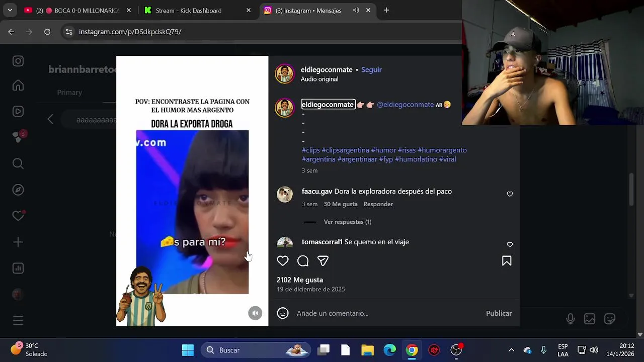Click Create plus icon in sidebar
The height and width of the screenshot is (362, 644).
click(x=18, y=242)
